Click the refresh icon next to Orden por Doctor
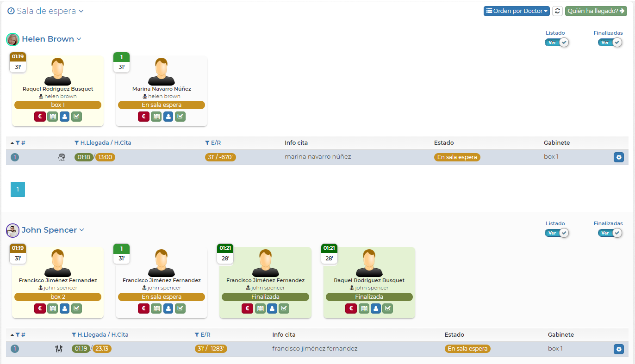Screen dimensions: 635x364 pyautogui.click(x=557, y=11)
